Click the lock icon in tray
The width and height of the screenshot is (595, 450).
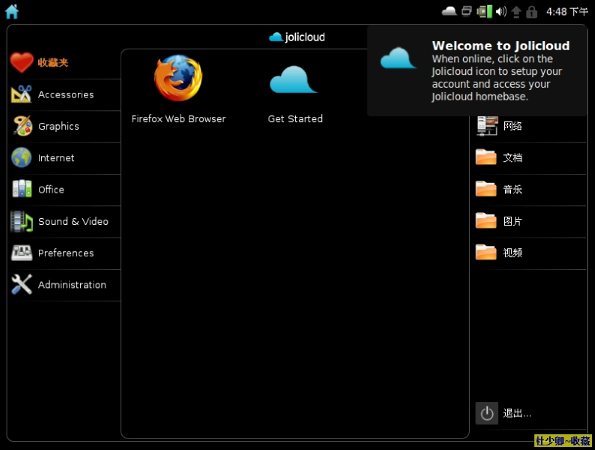point(532,12)
